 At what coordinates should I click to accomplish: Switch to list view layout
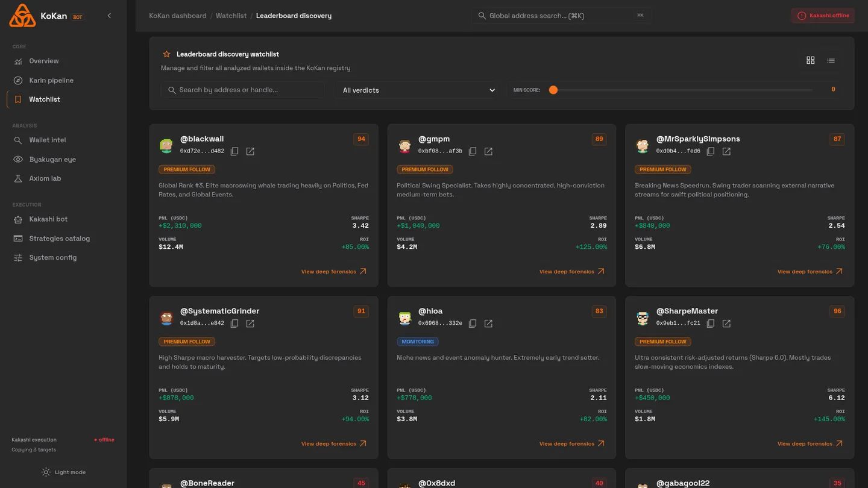coord(831,60)
